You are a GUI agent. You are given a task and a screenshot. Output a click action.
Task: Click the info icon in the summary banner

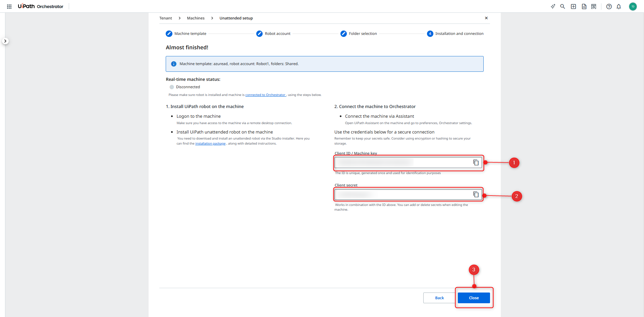pos(174,64)
